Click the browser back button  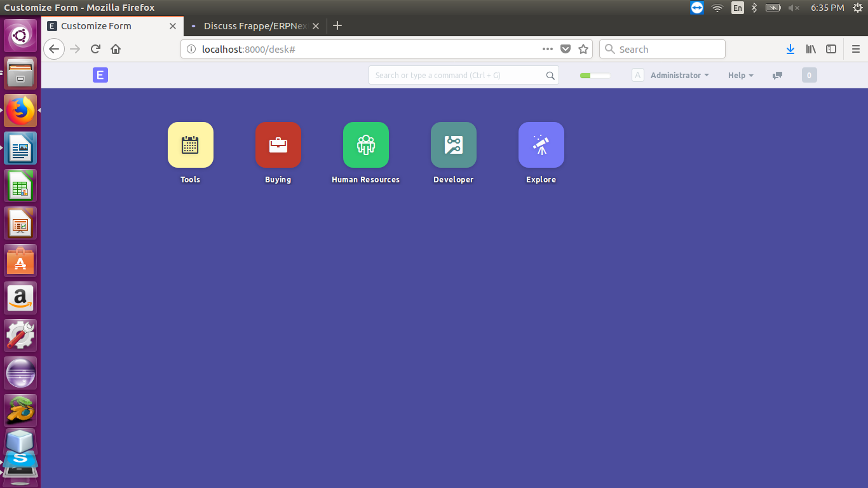[54, 49]
